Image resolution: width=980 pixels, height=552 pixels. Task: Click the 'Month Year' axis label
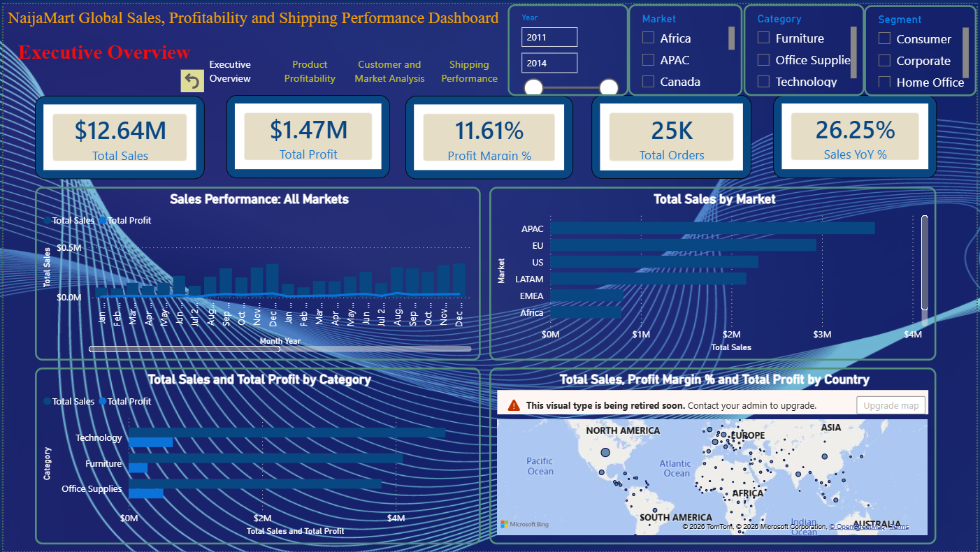(280, 341)
